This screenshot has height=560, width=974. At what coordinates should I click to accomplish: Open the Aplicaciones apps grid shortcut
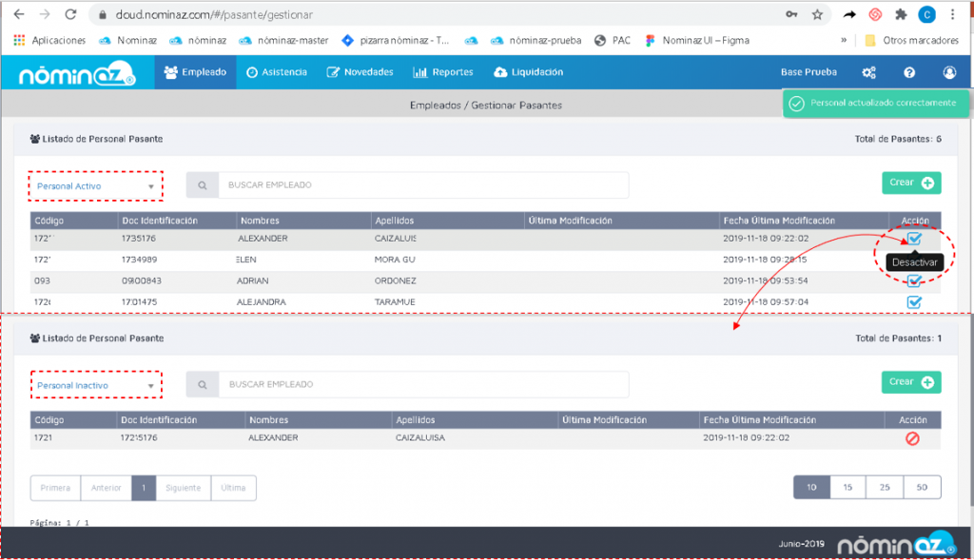click(49, 40)
